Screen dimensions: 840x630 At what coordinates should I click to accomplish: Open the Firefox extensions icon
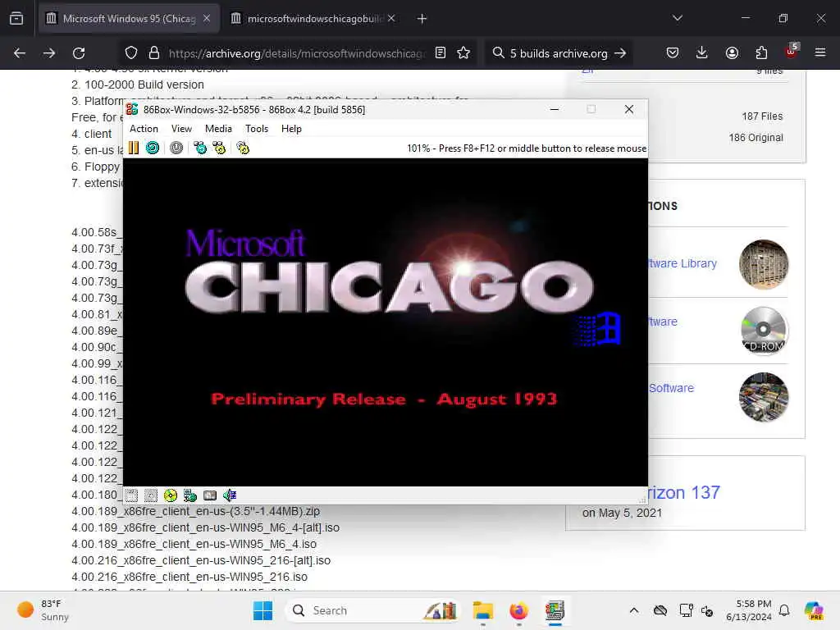(x=761, y=53)
